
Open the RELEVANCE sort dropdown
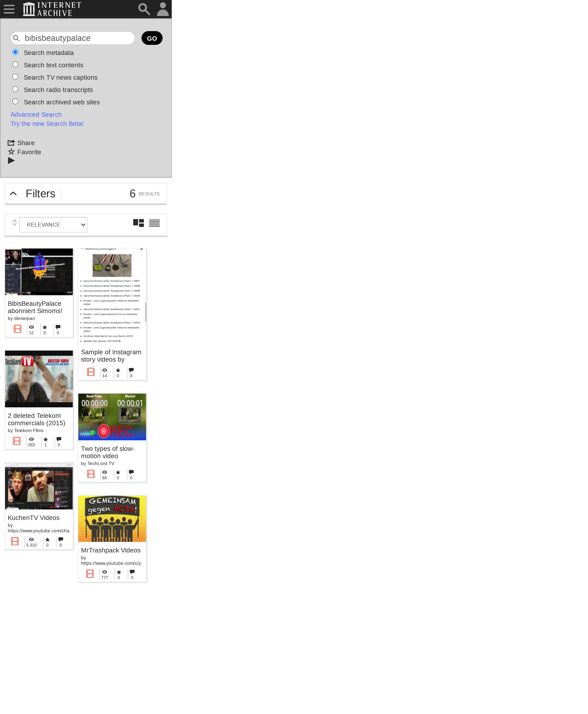coord(53,225)
